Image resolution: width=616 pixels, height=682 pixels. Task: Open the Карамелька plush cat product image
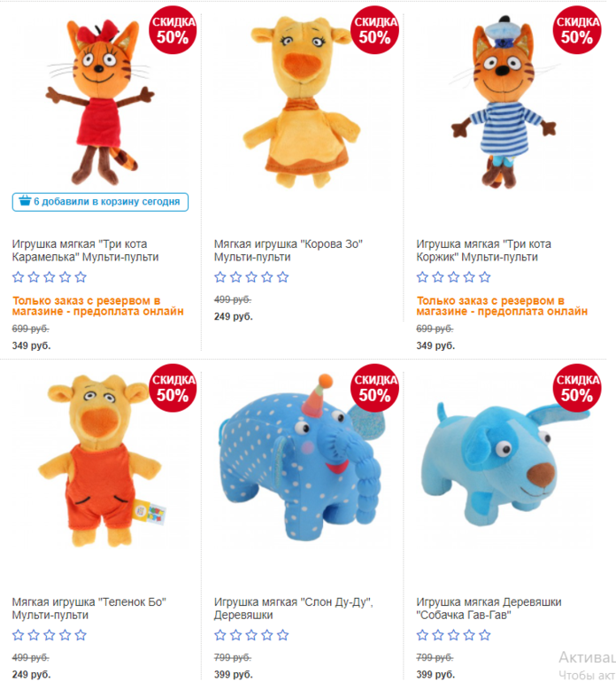[100, 102]
